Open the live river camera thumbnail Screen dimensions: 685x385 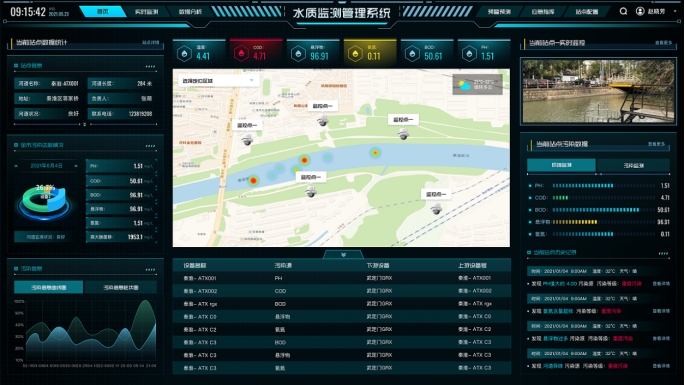click(x=598, y=91)
